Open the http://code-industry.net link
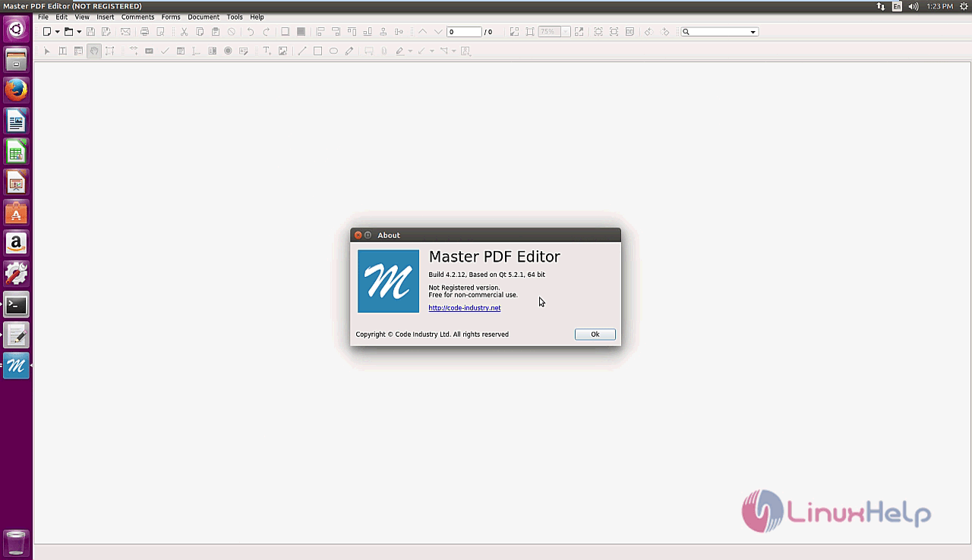 (465, 308)
